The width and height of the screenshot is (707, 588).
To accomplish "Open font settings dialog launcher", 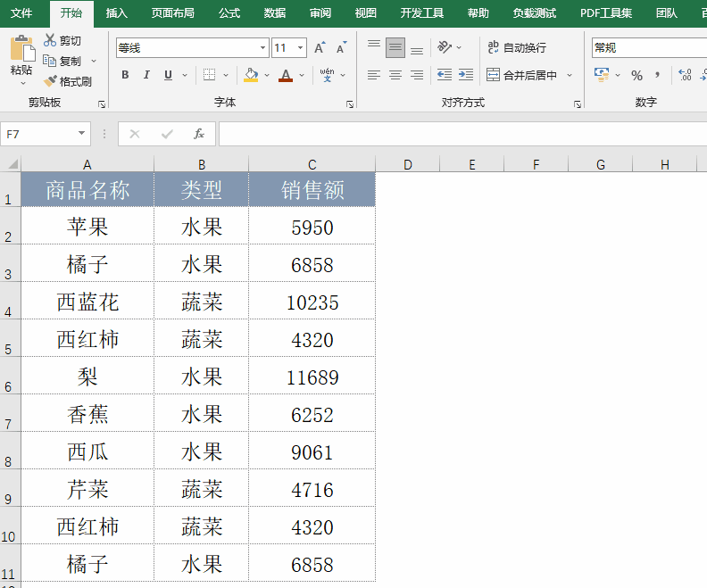I will (350, 104).
